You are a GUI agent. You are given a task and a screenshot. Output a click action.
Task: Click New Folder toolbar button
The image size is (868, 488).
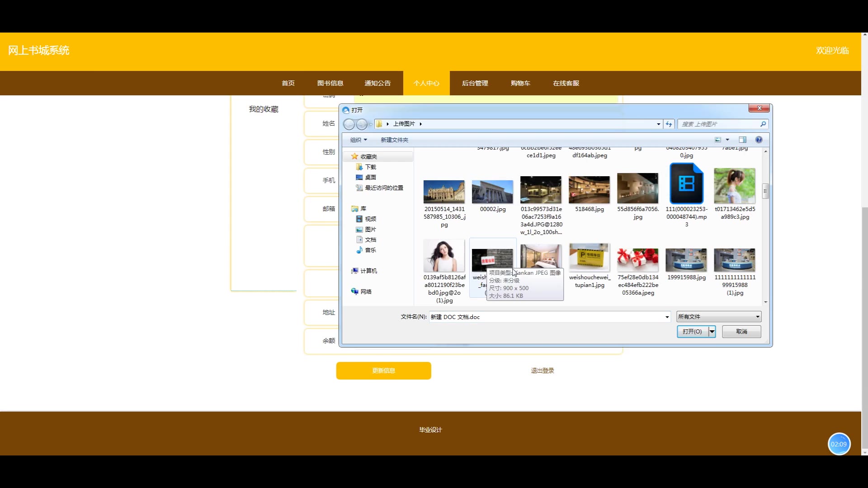click(394, 140)
